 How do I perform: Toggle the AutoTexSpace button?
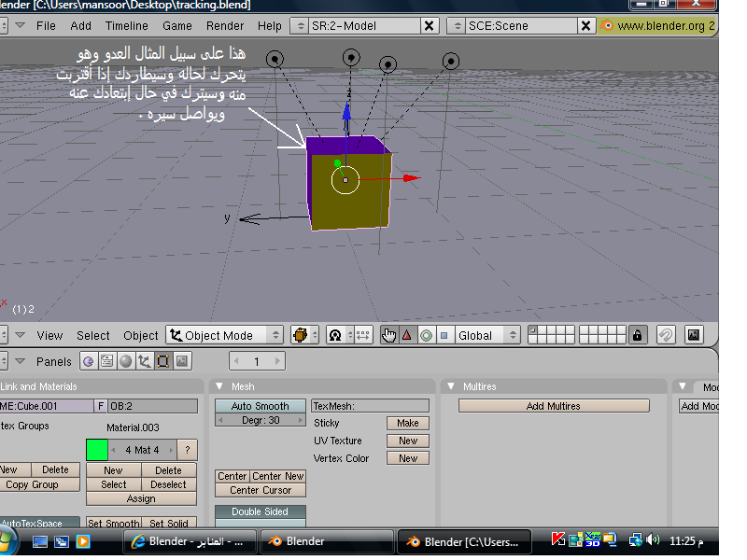point(39,523)
